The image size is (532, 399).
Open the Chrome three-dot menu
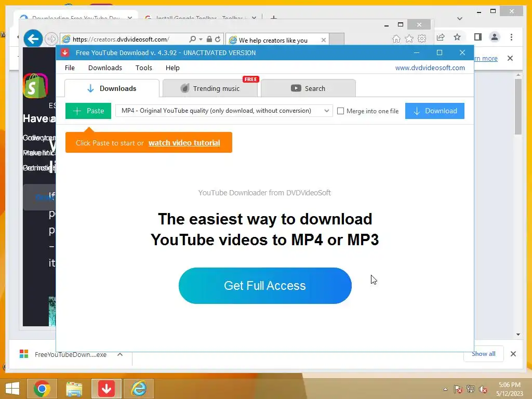511,37
